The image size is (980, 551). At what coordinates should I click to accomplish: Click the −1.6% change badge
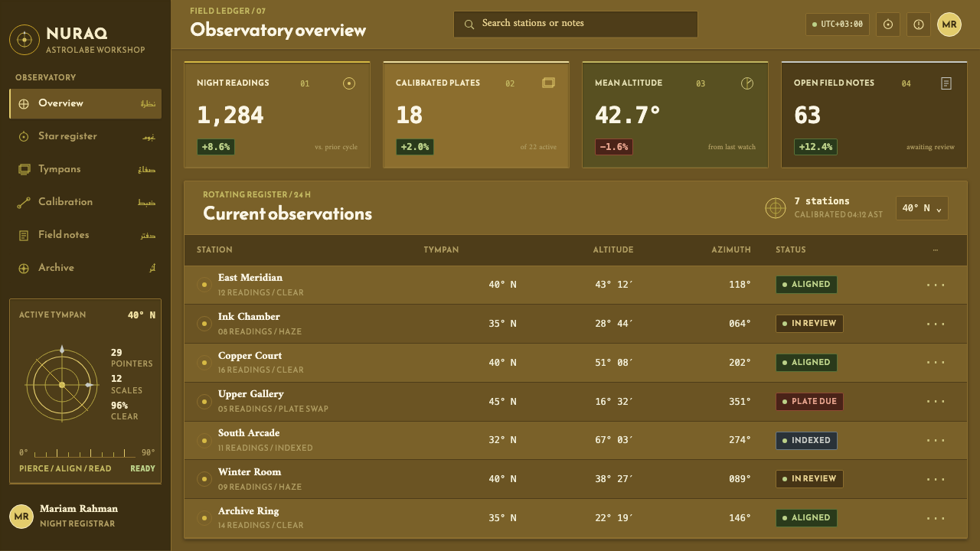pyautogui.click(x=614, y=147)
